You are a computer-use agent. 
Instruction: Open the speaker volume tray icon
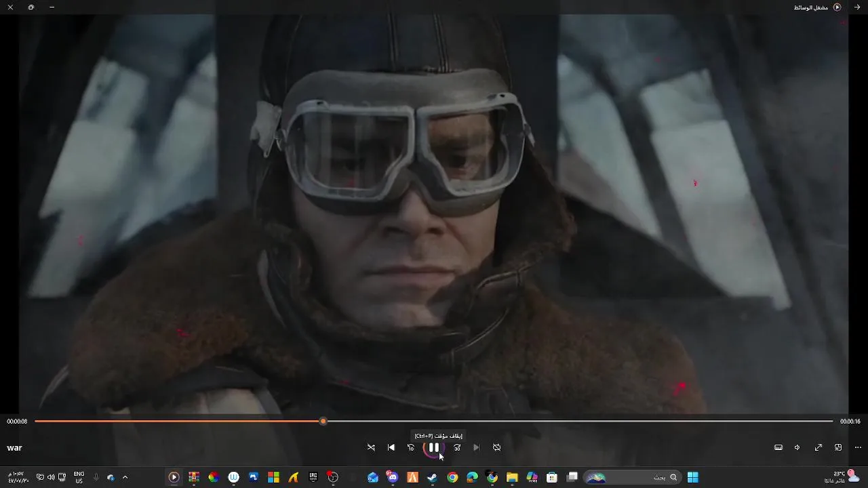pyautogui.click(x=51, y=477)
